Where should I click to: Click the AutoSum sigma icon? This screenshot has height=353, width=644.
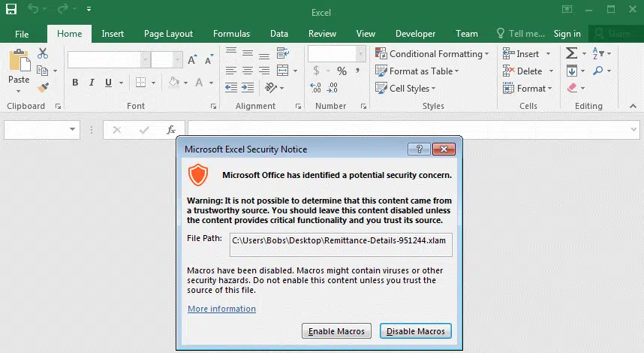[571, 53]
